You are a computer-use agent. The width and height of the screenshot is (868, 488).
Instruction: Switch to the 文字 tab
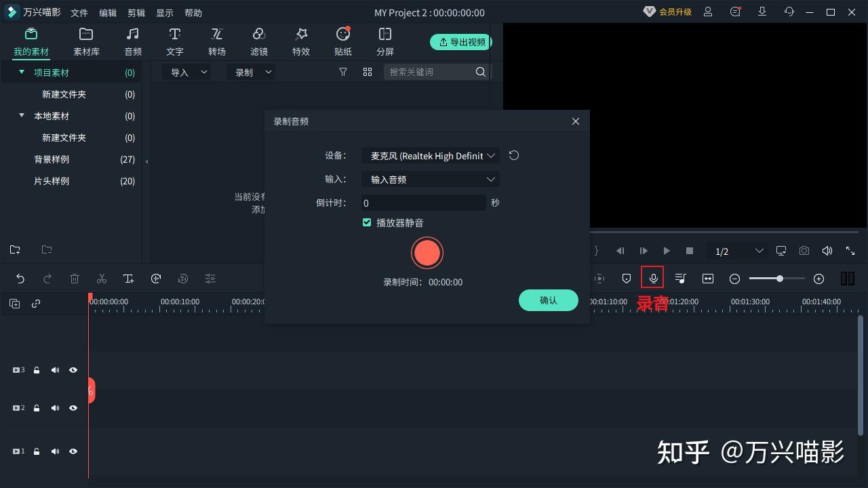pyautogui.click(x=175, y=42)
